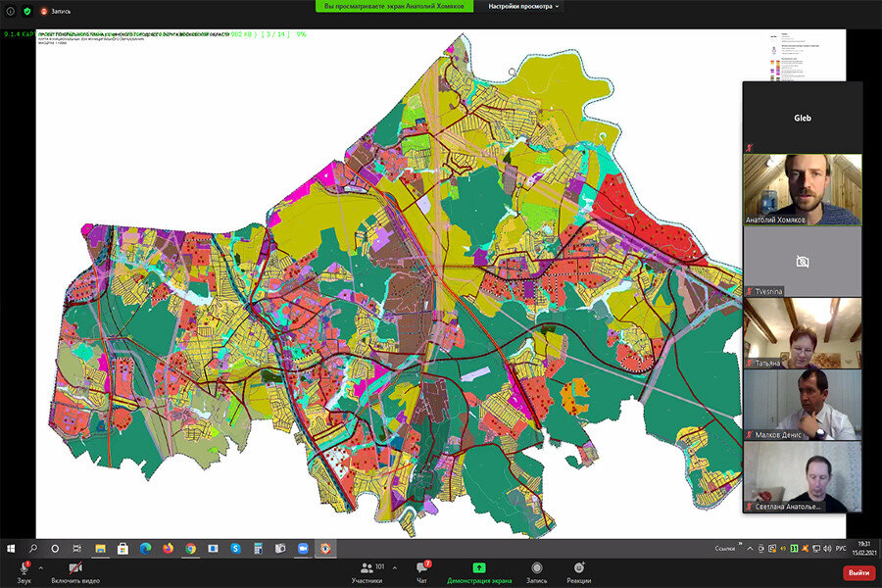Select the Светлана Анатолье... video tile

pyautogui.click(x=802, y=476)
